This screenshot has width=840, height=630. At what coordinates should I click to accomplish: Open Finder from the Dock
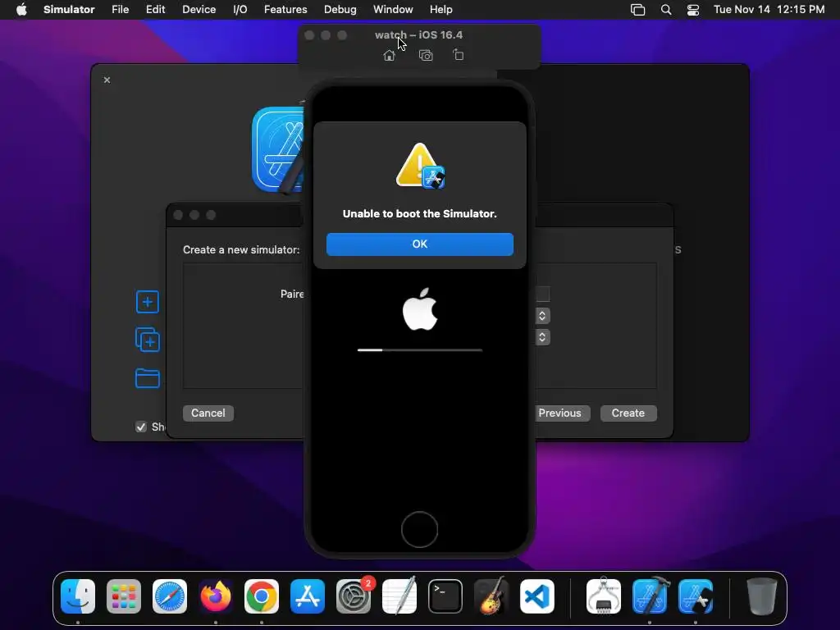tap(78, 596)
